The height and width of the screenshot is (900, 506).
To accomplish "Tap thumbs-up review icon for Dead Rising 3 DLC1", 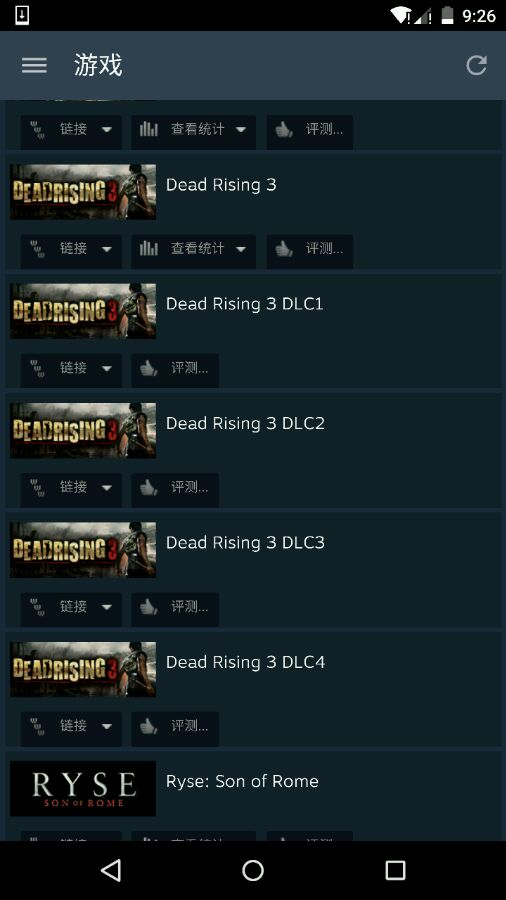I will coord(149,368).
